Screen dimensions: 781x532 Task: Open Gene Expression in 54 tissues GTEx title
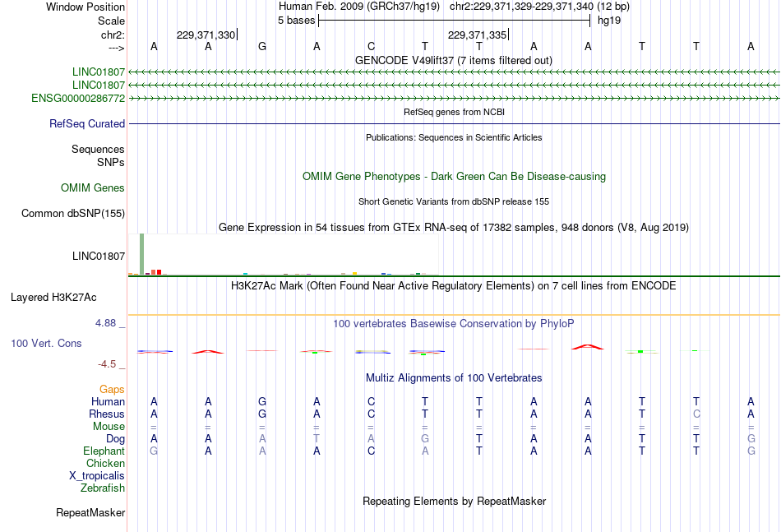(454, 228)
